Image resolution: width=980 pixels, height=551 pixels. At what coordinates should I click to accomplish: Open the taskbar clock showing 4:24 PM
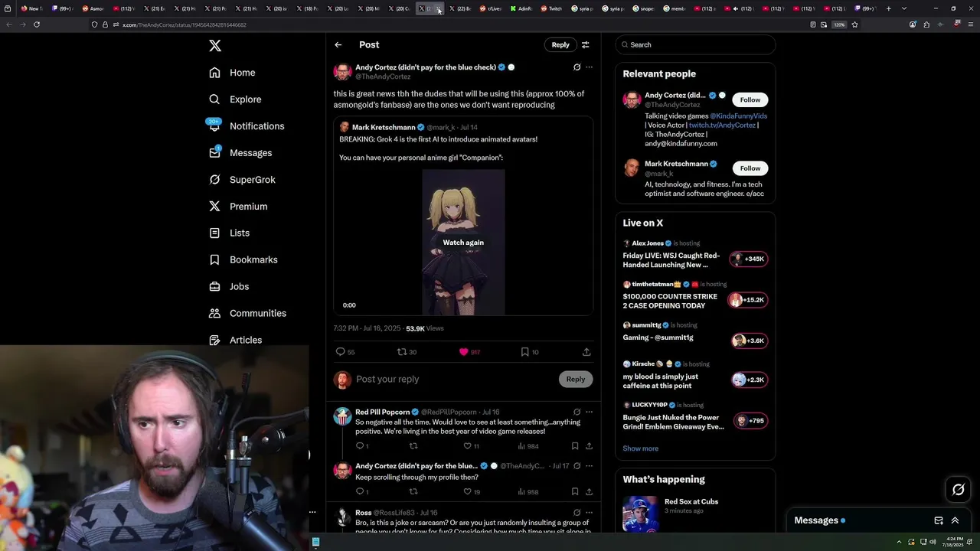point(956,542)
